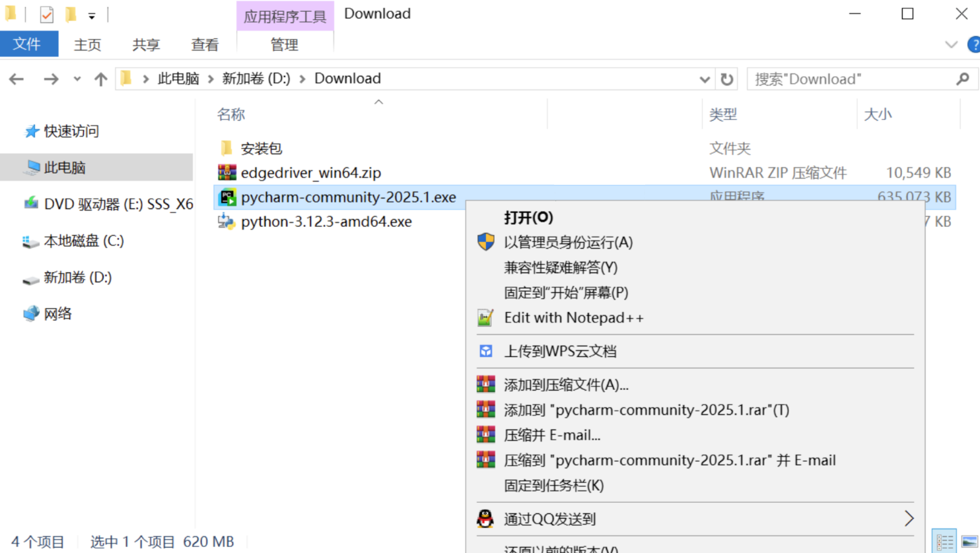Image resolution: width=980 pixels, height=553 pixels.
Task: Click the admin shield icon in the context menu
Action: (486, 242)
